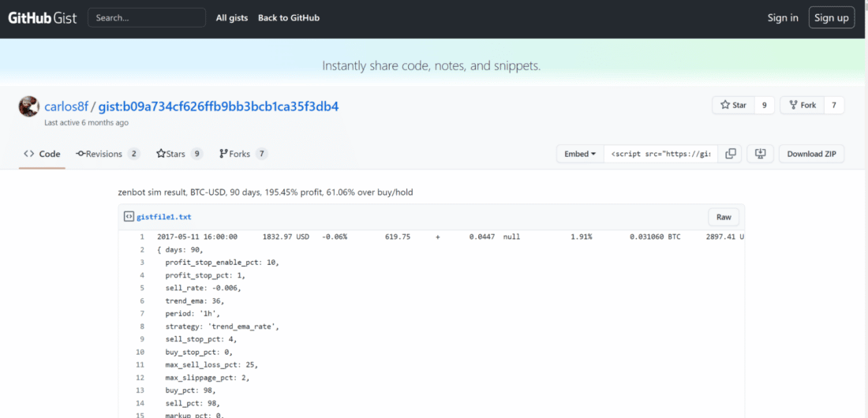Open the All gists link
The width and height of the screenshot is (868, 418).
click(232, 18)
